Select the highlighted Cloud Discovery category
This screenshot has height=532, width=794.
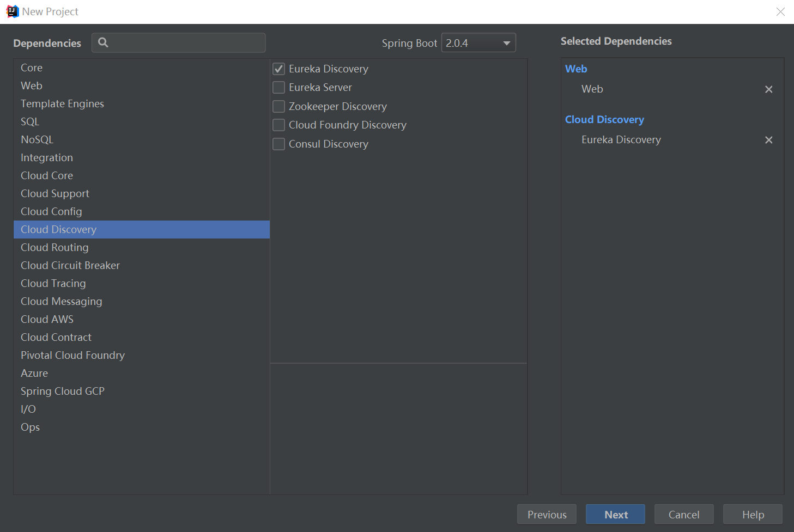click(x=142, y=229)
